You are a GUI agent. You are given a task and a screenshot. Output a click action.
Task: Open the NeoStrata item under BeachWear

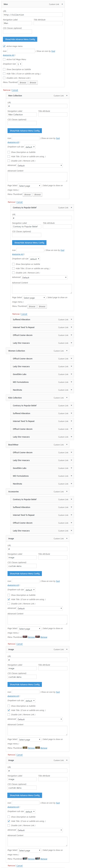(42, 484)
